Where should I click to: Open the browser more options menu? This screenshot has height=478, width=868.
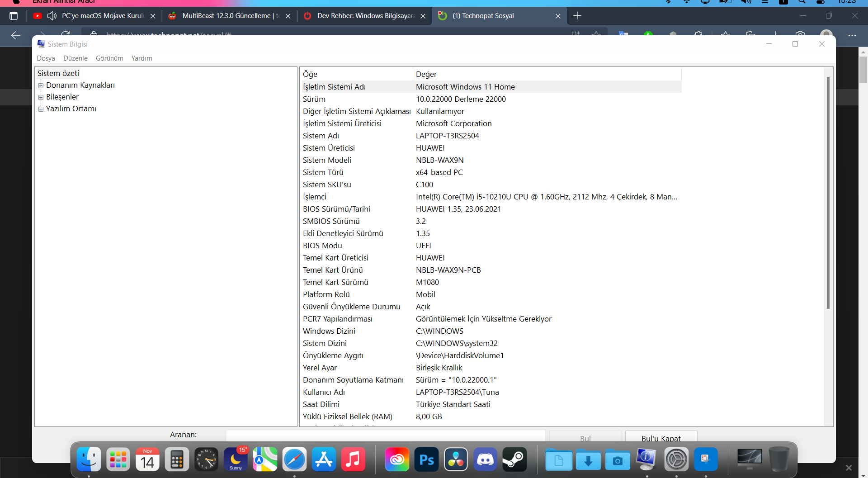pos(852,35)
